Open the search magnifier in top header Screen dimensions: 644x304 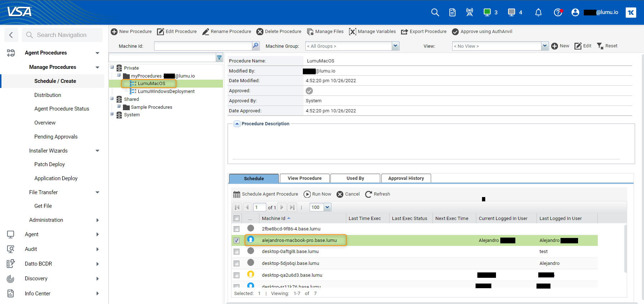pos(435,13)
